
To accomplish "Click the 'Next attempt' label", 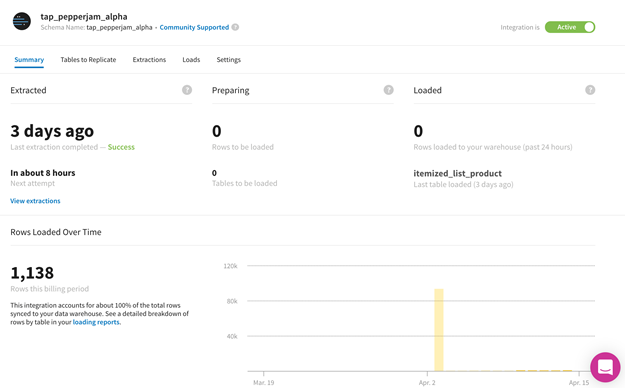I will pos(33,183).
